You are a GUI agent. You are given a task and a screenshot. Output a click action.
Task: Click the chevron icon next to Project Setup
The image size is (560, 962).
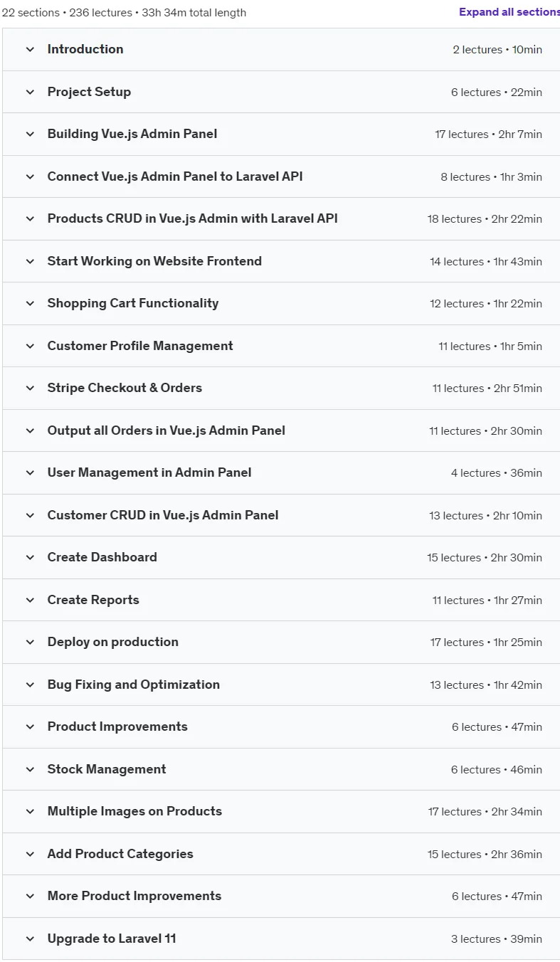pos(30,92)
